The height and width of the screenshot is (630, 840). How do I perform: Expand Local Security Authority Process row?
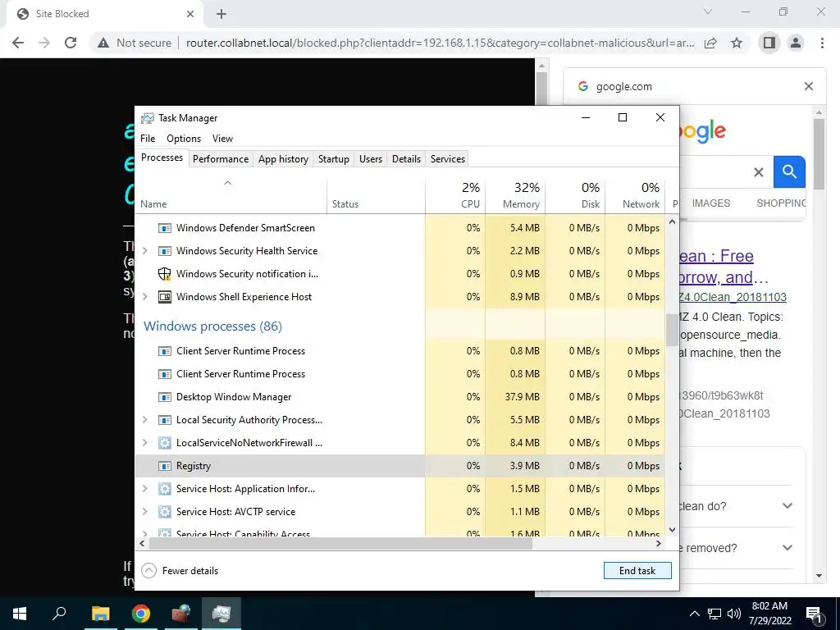pos(144,420)
